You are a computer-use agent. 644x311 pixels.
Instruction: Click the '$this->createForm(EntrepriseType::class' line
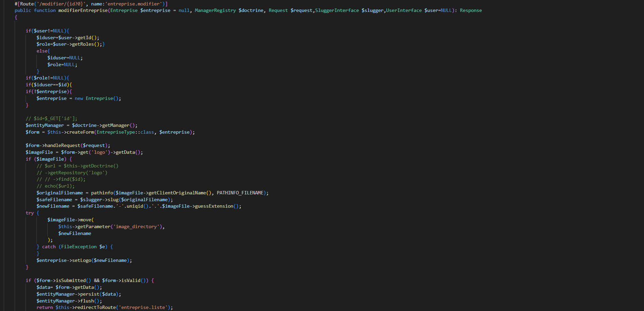110,132
